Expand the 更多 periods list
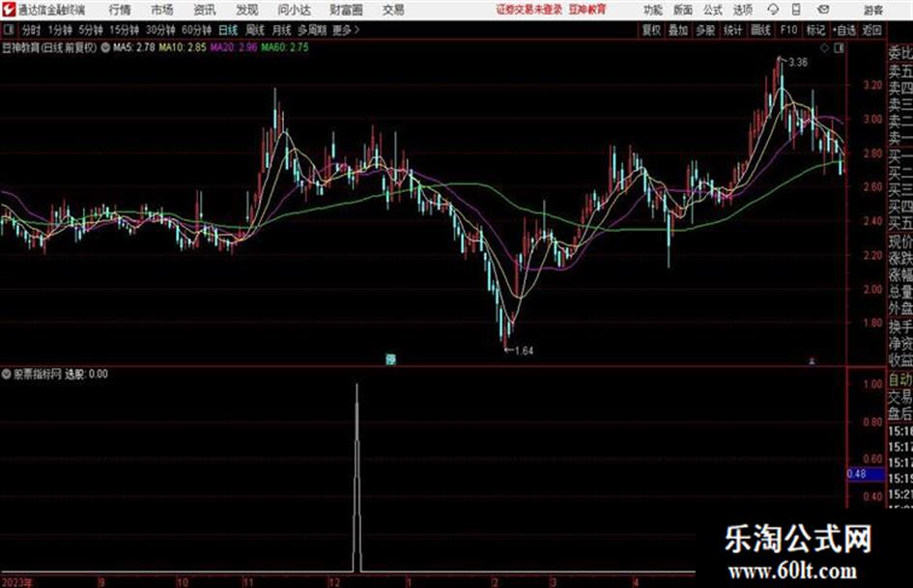Viewport: 913px width, 588px height. pyautogui.click(x=346, y=30)
